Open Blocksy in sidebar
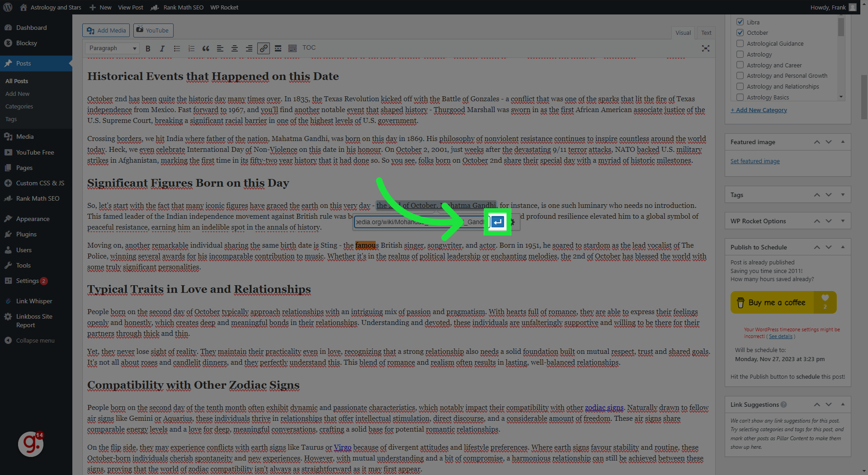Viewport: 868px width, 475px height. [x=26, y=43]
